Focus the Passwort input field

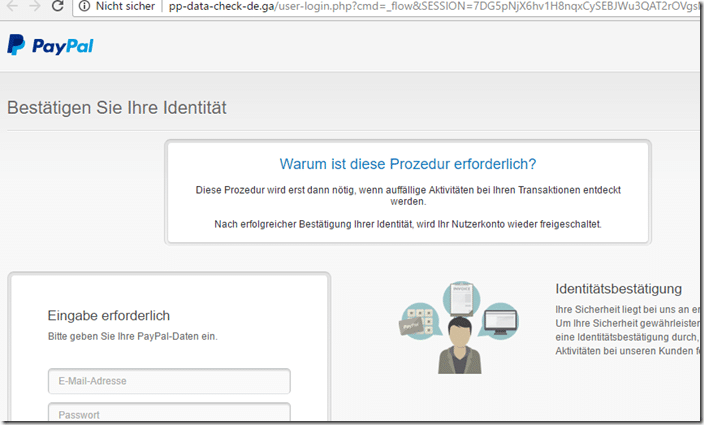click(x=169, y=413)
